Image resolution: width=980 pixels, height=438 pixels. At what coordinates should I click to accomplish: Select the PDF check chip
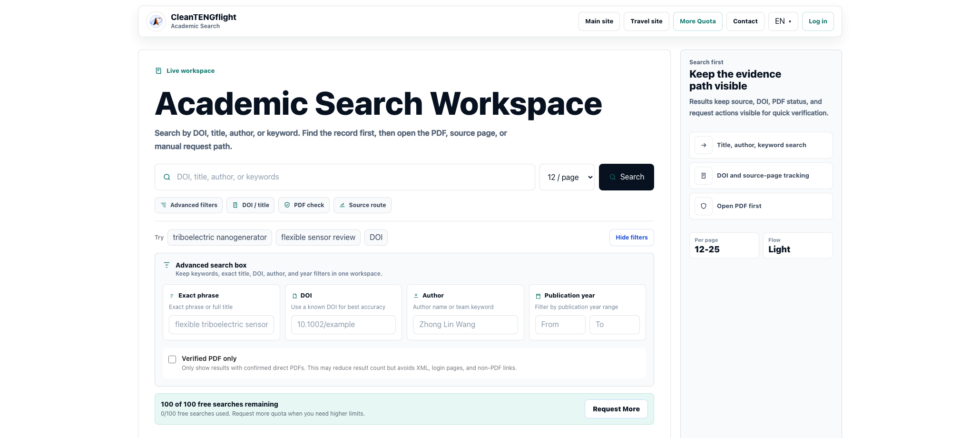[x=304, y=205]
